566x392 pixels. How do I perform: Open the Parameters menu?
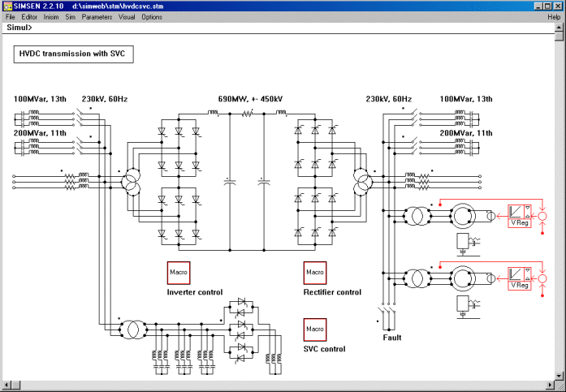(x=97, y=17)
